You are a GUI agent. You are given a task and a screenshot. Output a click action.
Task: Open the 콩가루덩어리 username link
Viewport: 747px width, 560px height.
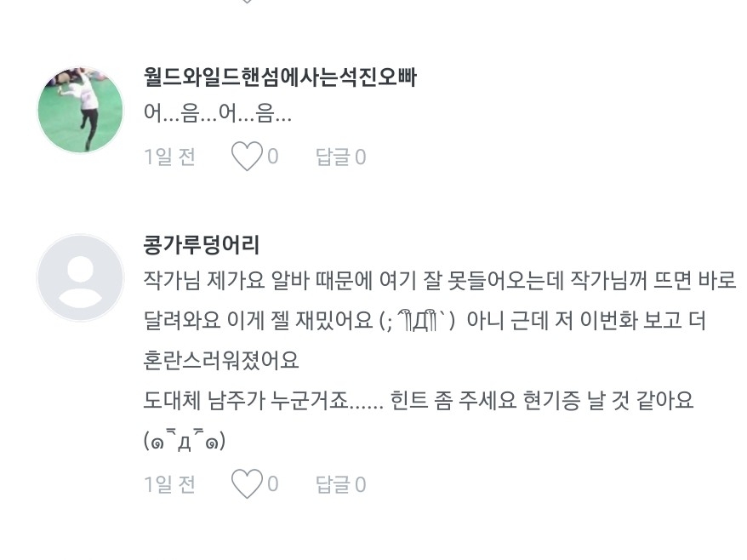(202, 245)
